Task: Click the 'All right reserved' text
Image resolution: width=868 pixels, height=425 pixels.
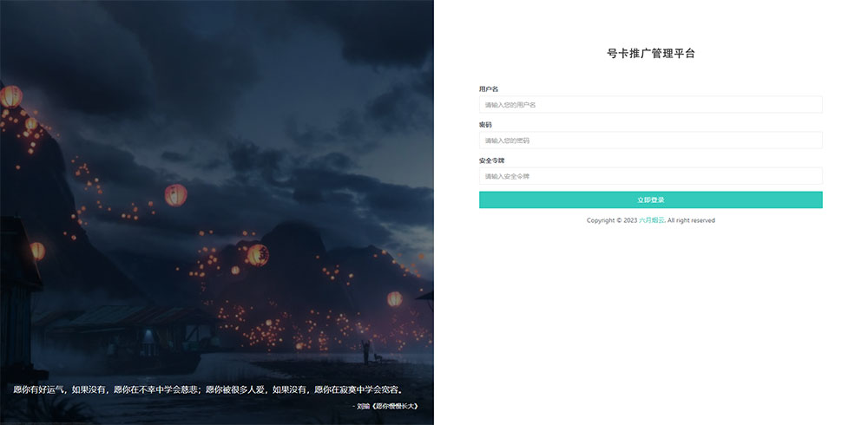Action: [691, 220]
